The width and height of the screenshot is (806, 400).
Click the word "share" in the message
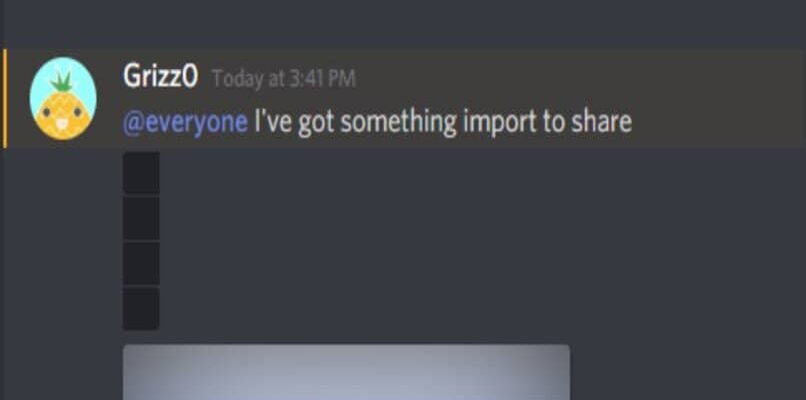pos(599,122)
